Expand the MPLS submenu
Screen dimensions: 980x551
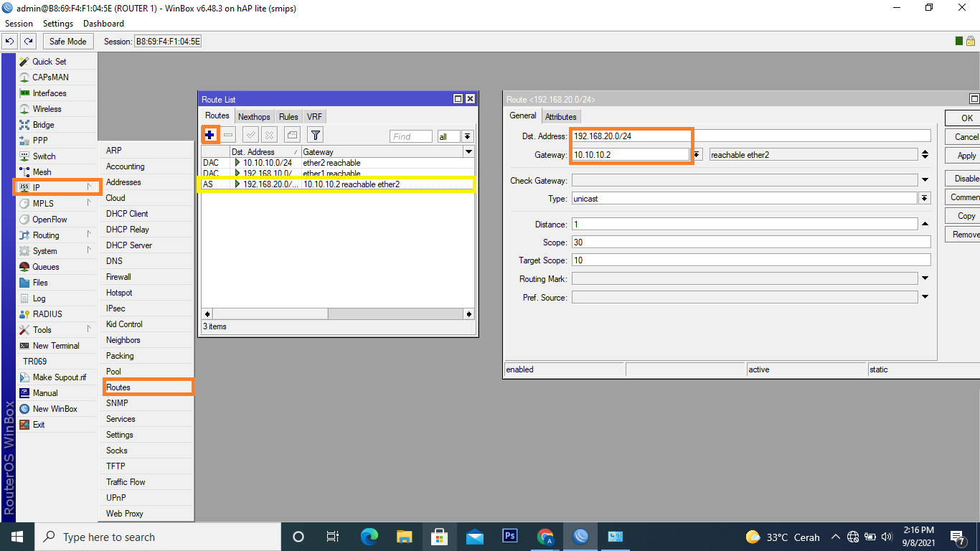click(57, 204)
